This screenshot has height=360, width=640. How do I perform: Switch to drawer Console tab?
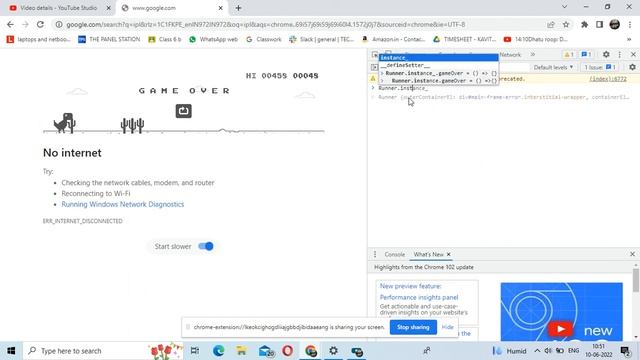coord(394,254)
